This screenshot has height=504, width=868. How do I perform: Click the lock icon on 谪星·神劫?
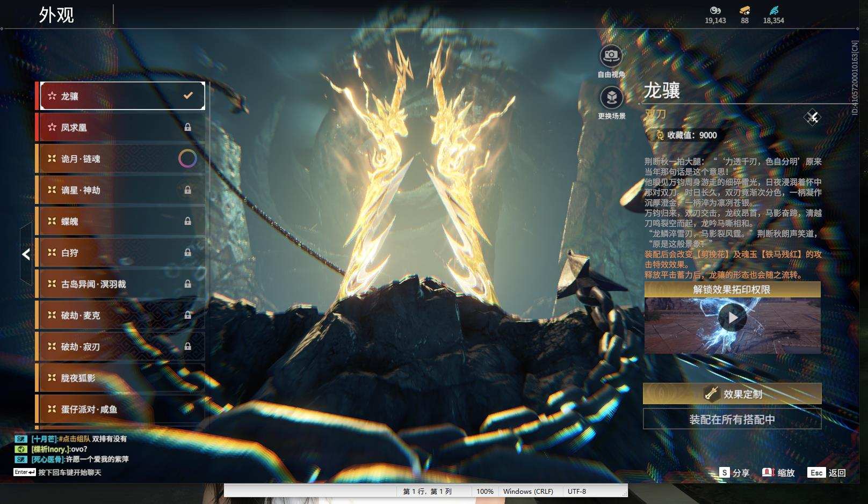point(187,189)
